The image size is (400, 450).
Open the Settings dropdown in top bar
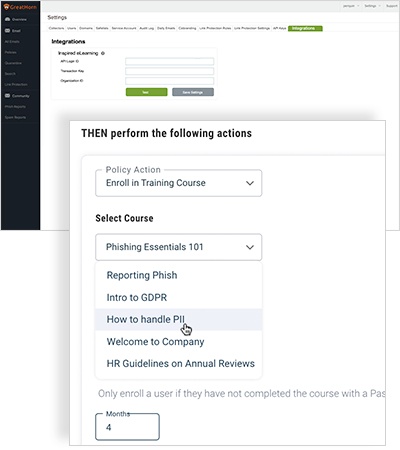[372, 6]
